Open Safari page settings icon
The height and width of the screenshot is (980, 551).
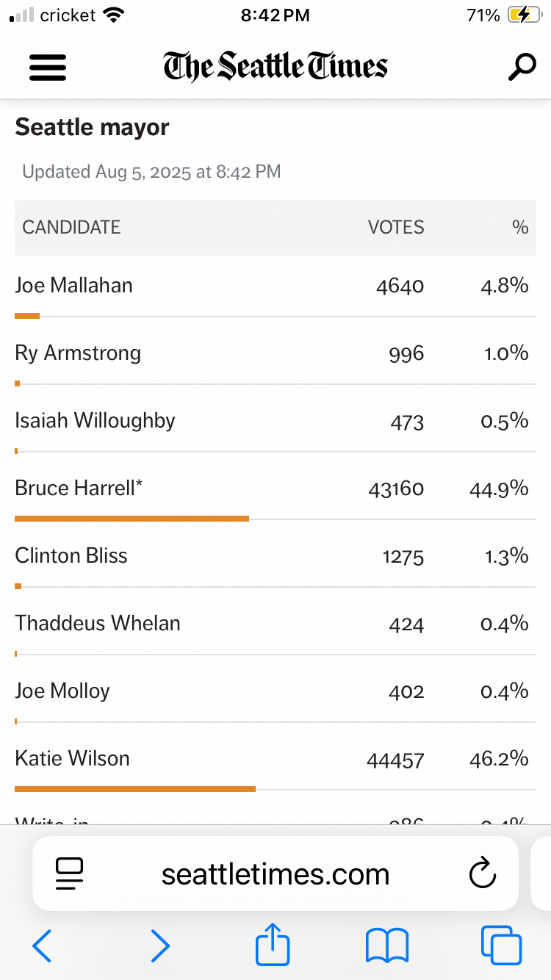click(70, 873)
